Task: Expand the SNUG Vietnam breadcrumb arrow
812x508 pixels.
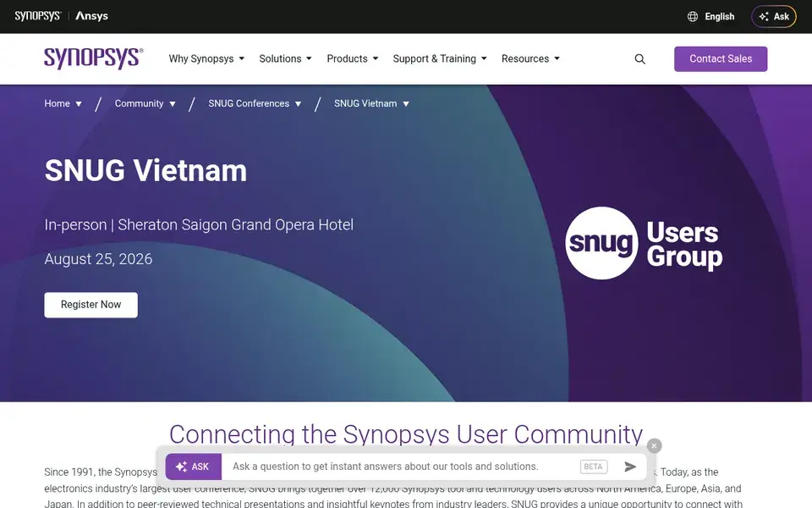Action: (406, 104)
